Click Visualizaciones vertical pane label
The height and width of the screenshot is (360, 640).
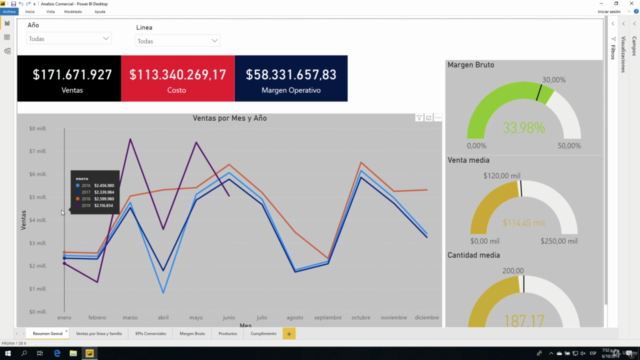(x=623, y=54)
